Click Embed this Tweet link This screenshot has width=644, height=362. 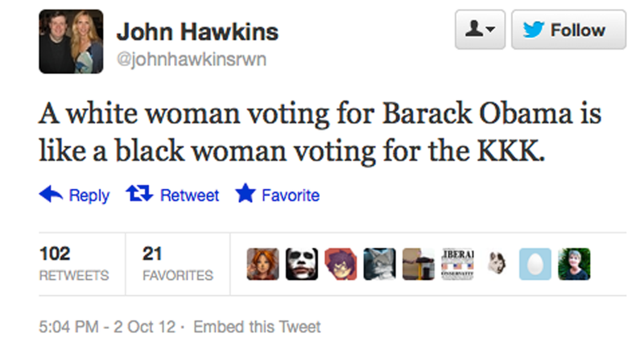point(257,327)
